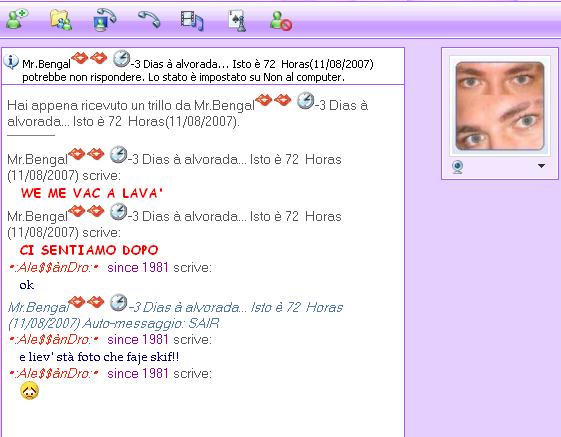Click the red 'CI SENTIAMO DOPO' message
The height and width of the screenshot is (437, 561).
[x=89, y=250]
